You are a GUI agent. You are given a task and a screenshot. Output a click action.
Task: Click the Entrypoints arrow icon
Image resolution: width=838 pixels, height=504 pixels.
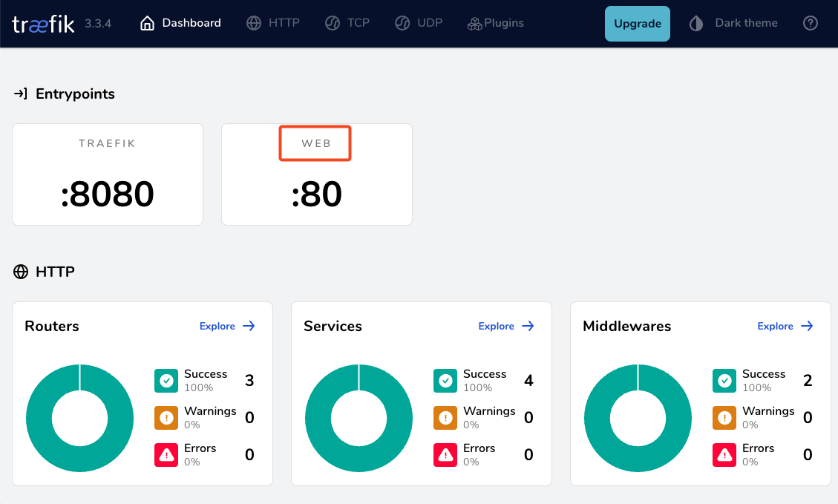pyautogui.click(x=22, y=94)
